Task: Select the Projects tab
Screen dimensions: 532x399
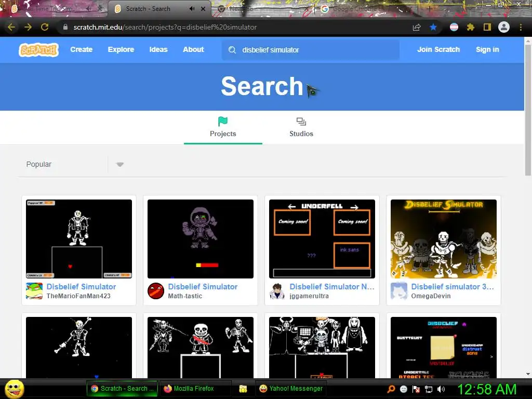Action: coord(223,128)
